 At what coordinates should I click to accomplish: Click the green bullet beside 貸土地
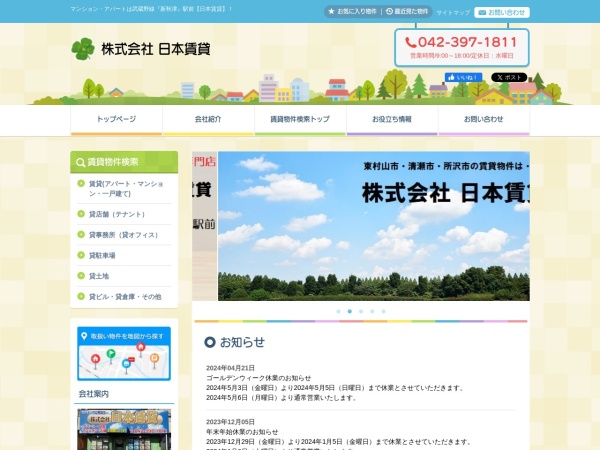[x=81, y=276]
